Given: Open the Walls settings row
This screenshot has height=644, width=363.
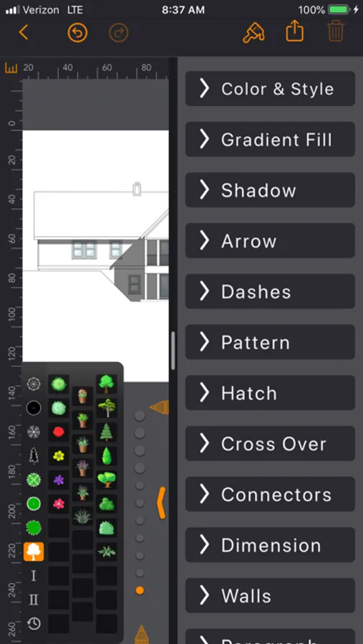Looking at the screenshot, I should (x=270, y=595).
